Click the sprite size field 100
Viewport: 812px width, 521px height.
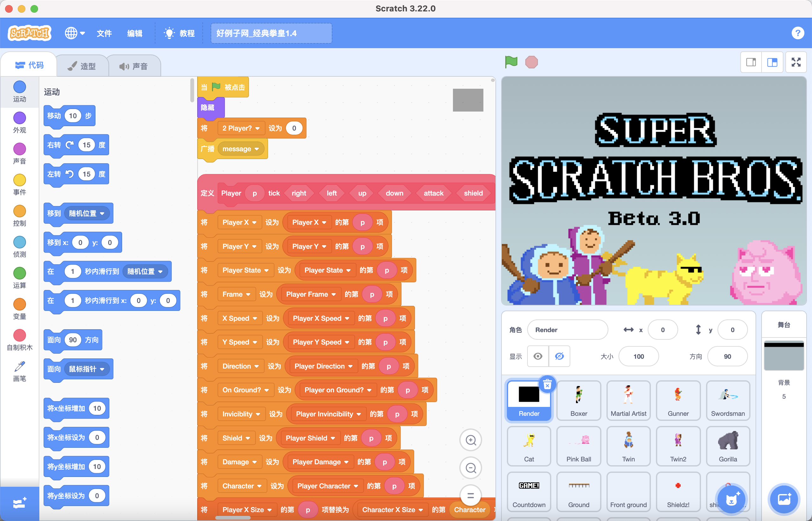[x=638, y=356]
